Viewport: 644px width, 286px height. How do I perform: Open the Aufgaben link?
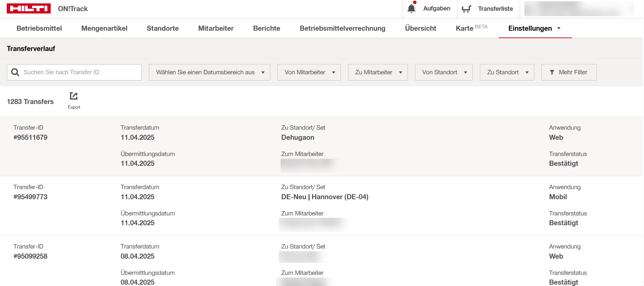(436, 8)
